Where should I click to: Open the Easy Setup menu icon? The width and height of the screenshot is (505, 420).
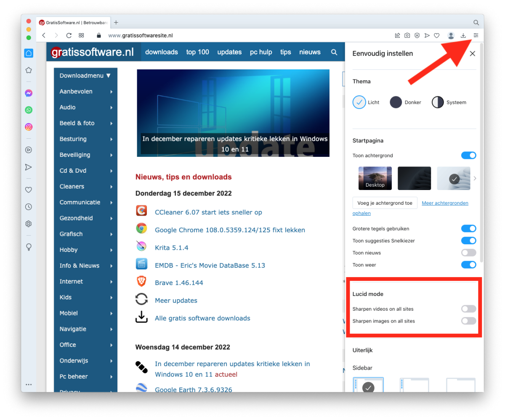click(476, 36)
